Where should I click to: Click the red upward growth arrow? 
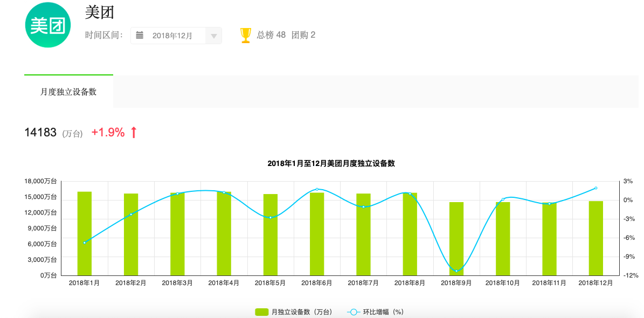[134, 132]
